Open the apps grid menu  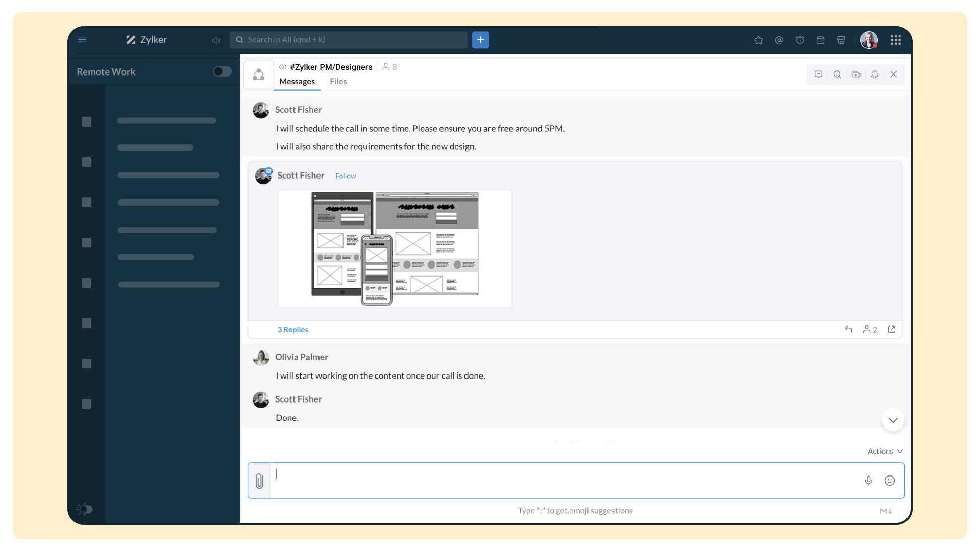(895, 40)
